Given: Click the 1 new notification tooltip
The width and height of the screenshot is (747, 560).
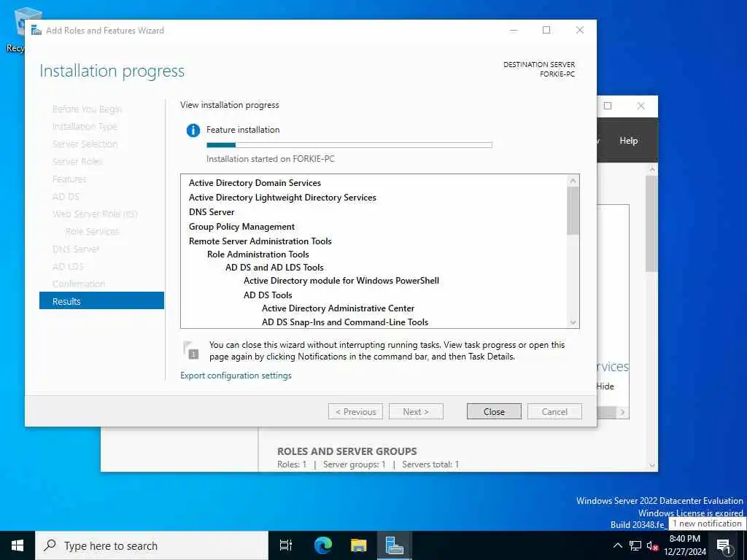Looking at the screenshot, I should [x=707, y=524].
